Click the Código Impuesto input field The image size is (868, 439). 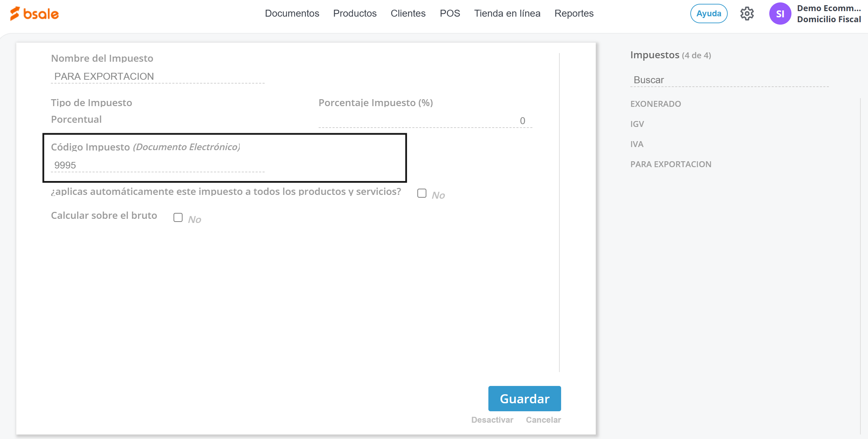coord(158,165)
